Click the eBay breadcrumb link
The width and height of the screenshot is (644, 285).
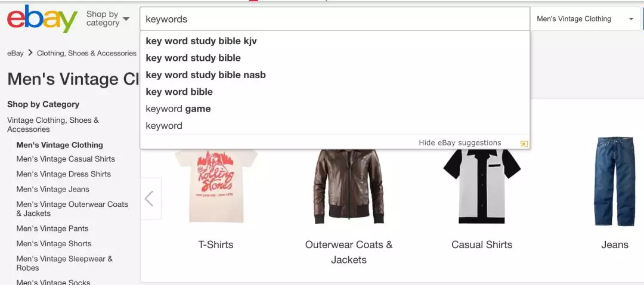point(15,54)
